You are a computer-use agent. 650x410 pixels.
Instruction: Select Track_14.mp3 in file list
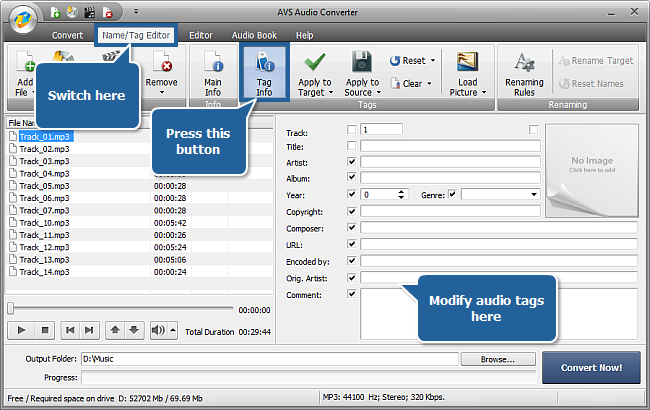[44, 272]
